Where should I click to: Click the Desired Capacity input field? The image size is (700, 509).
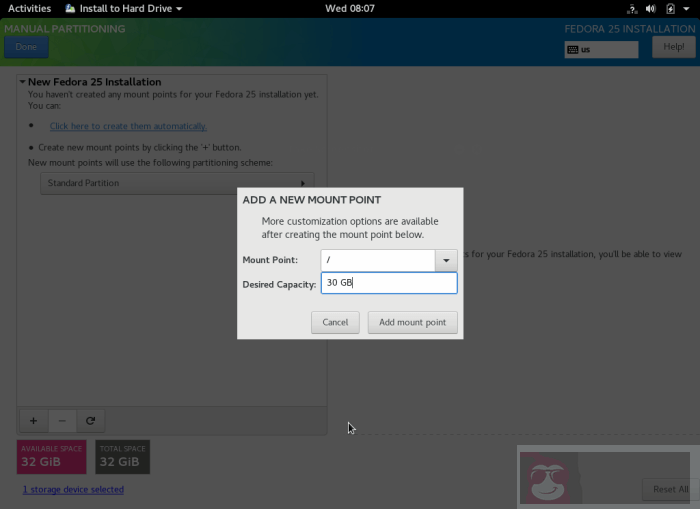[389, 283]
